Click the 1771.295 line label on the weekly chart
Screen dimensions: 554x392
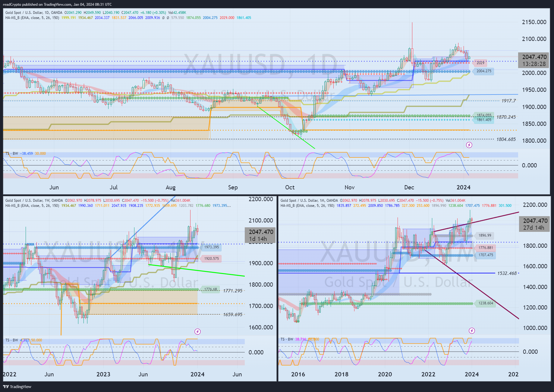point(232,291)
